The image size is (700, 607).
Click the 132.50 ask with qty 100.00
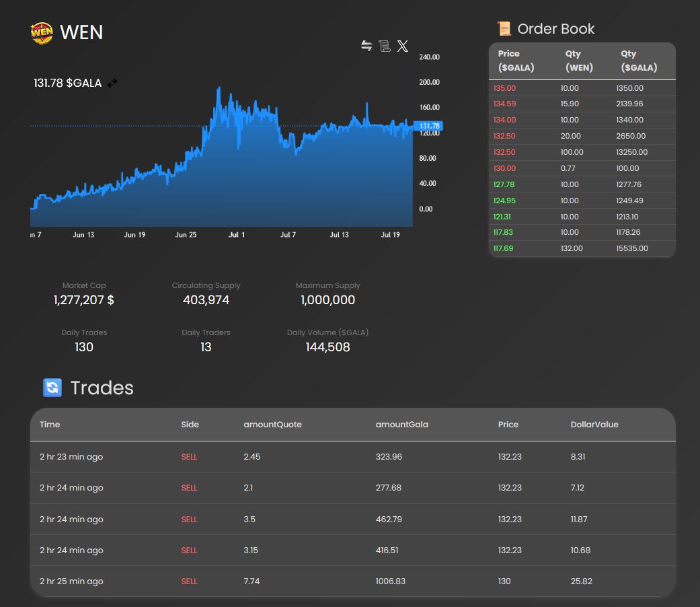[x=504, y=152]
